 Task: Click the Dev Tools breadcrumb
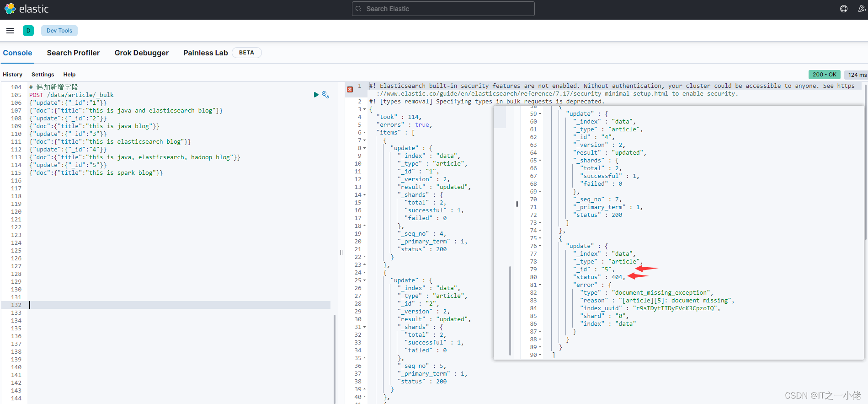[x=59, y=31]
